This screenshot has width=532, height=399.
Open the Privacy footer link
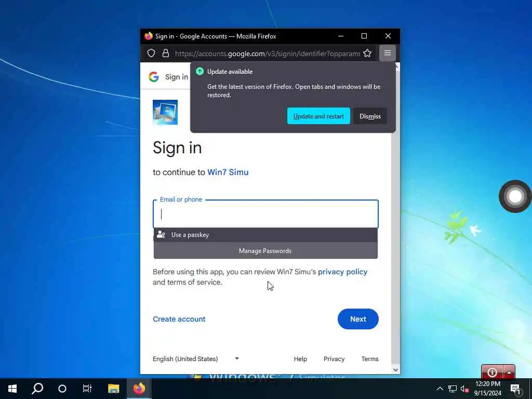pos(334,358)
